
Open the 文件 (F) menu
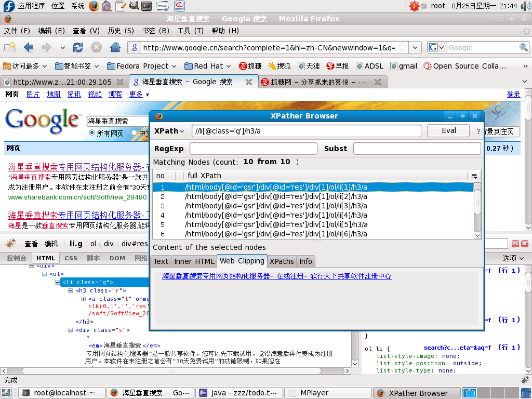pyautogui.click(x=17, y=31)
